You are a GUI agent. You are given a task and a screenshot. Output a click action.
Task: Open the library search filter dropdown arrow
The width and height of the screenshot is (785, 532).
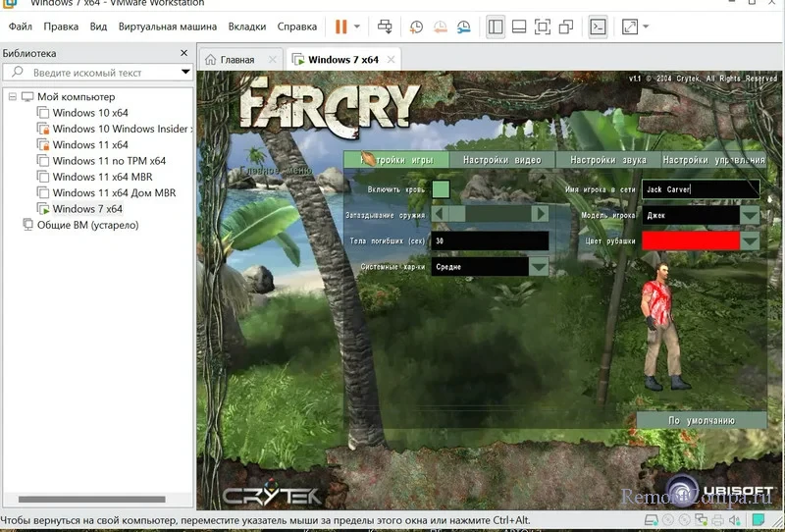click(185, 72)
